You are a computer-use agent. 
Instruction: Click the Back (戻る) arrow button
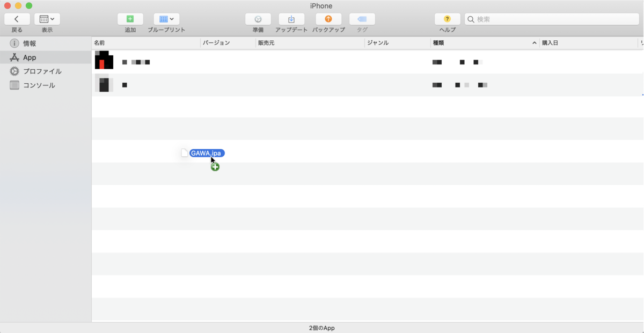17,19
